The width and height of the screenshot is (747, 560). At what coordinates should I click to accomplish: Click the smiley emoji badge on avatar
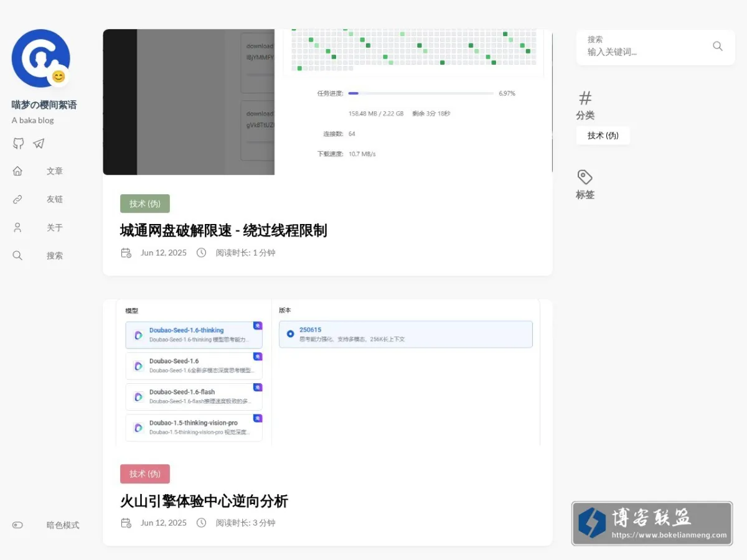click(x=59, y=77)
